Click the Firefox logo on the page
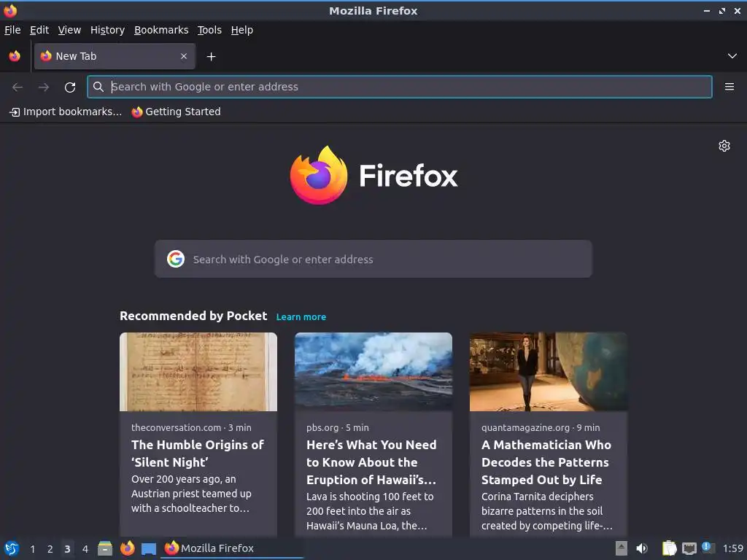The width and height of the screenshot is (747, 560). (x=373, y=175)
